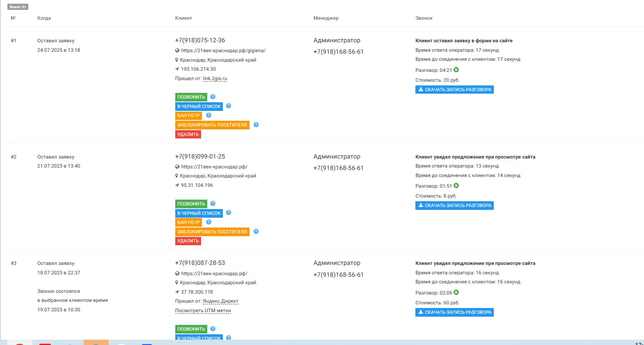Click help icon beside second ЗАБЛОКИРОВАТЬ ПОСЕТИТЕЛЯ

pyautogui.click(x=256, y=232)
